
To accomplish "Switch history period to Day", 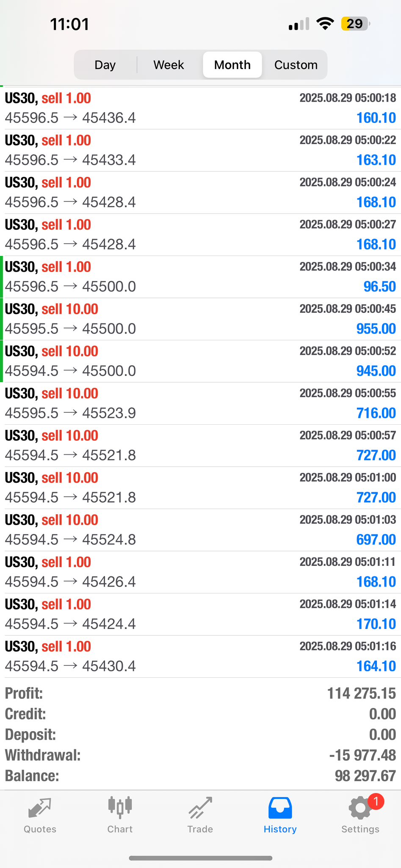I will point(105,65).
